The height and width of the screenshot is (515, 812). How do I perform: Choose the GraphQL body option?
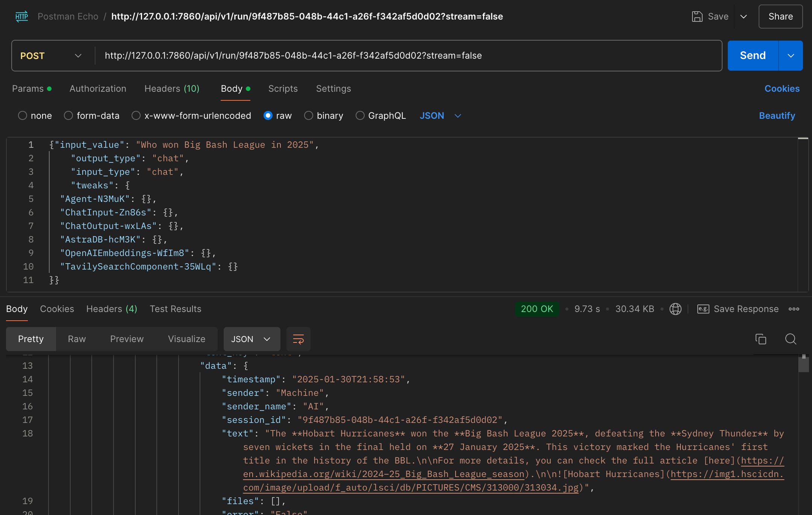pyautogui.click(x=360, y=116)
